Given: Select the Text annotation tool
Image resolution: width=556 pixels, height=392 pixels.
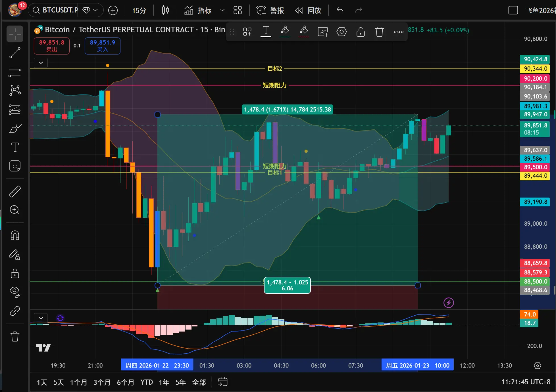Looking at the screenshot, I should 15,147.
